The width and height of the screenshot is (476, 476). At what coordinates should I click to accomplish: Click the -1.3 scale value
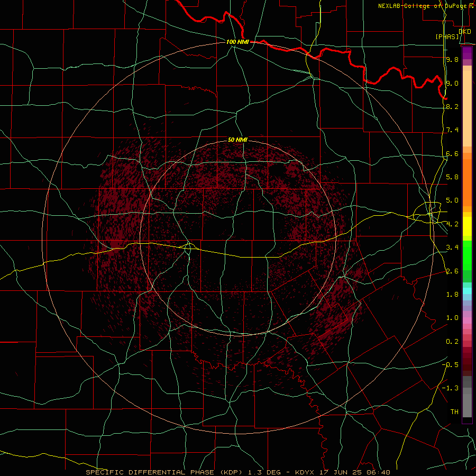tap(450, 388)
